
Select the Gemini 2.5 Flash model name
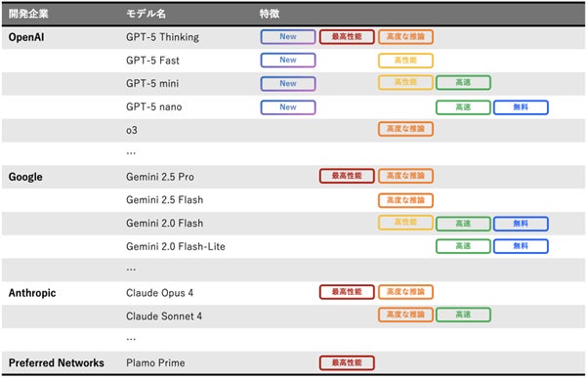[x=165, y=200]
